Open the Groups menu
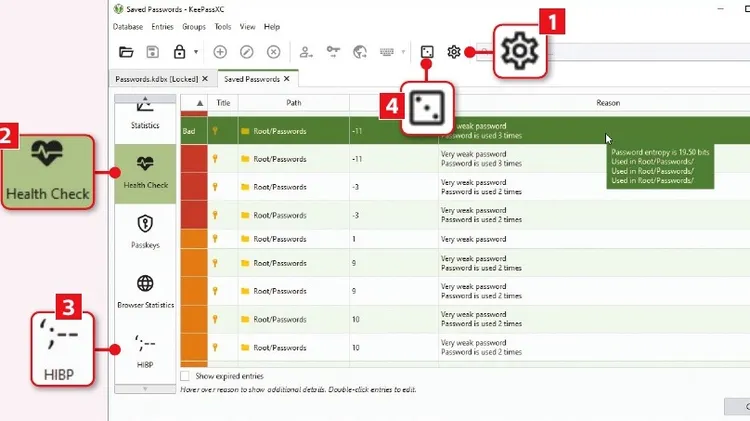The height and width of the screenshot is (421, 750). tap(194, 27)
